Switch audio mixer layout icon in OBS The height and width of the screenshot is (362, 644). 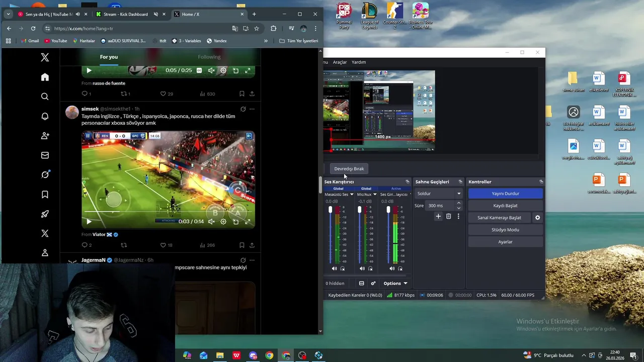pyautogui.click(x=361, y=284)
